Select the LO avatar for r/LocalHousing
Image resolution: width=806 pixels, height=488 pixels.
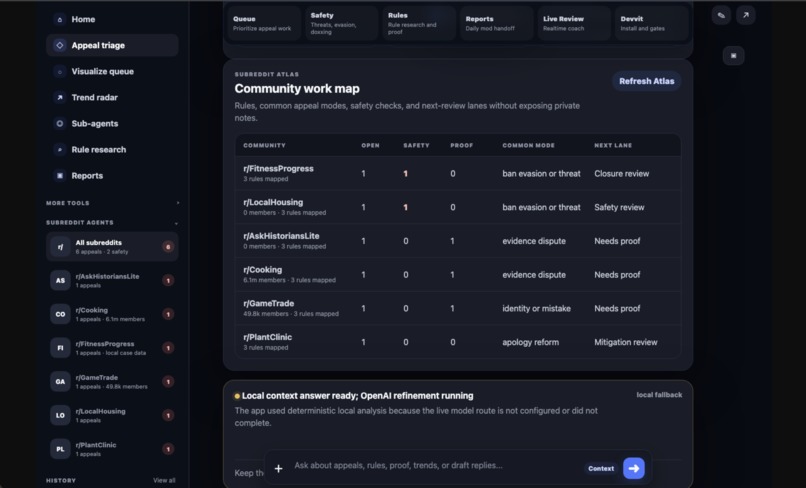60,415
